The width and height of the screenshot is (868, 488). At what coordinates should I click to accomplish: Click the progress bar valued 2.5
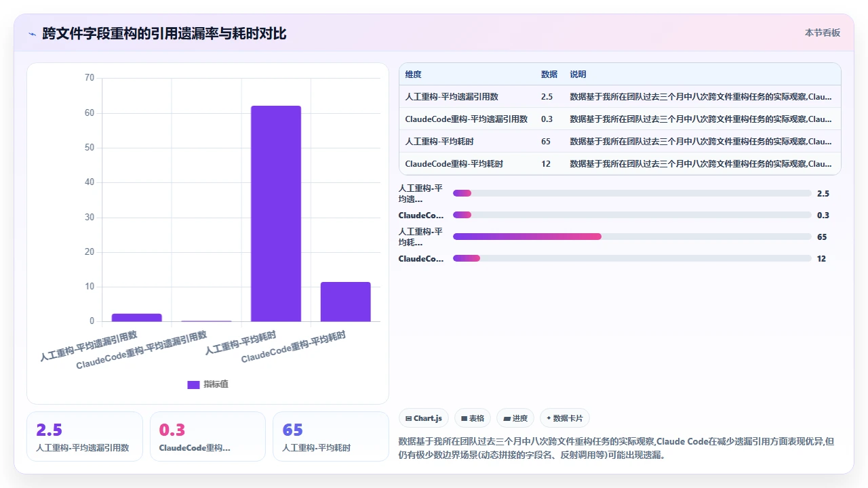(x=632, y=193)
